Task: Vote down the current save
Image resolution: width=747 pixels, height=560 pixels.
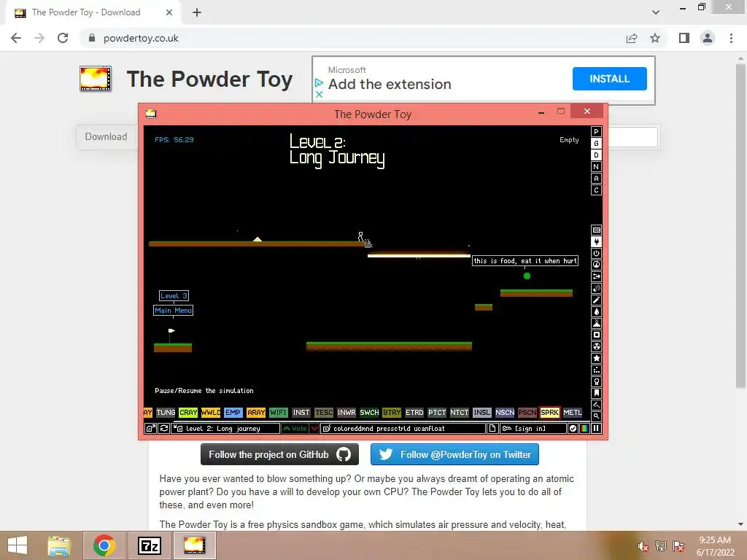Action: click(x=314, y=429)
